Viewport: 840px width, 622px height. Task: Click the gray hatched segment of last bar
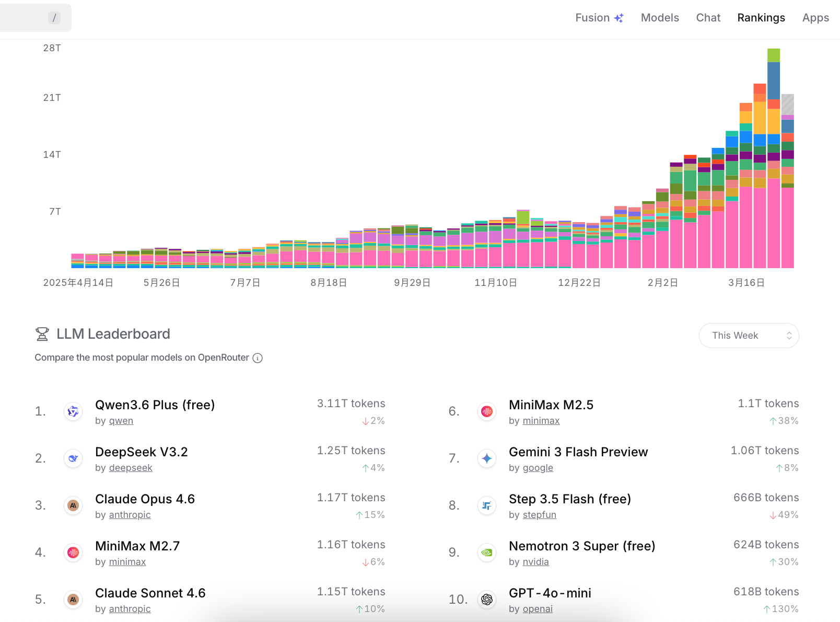(787, 104)
